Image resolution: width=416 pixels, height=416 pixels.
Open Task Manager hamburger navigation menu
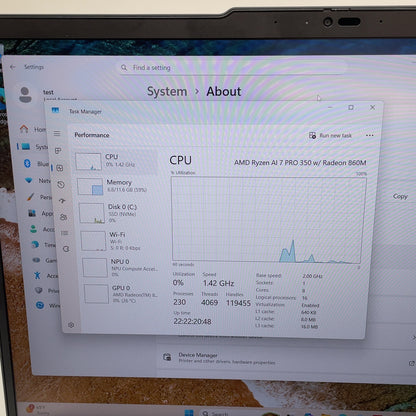(x=57, y=133)
